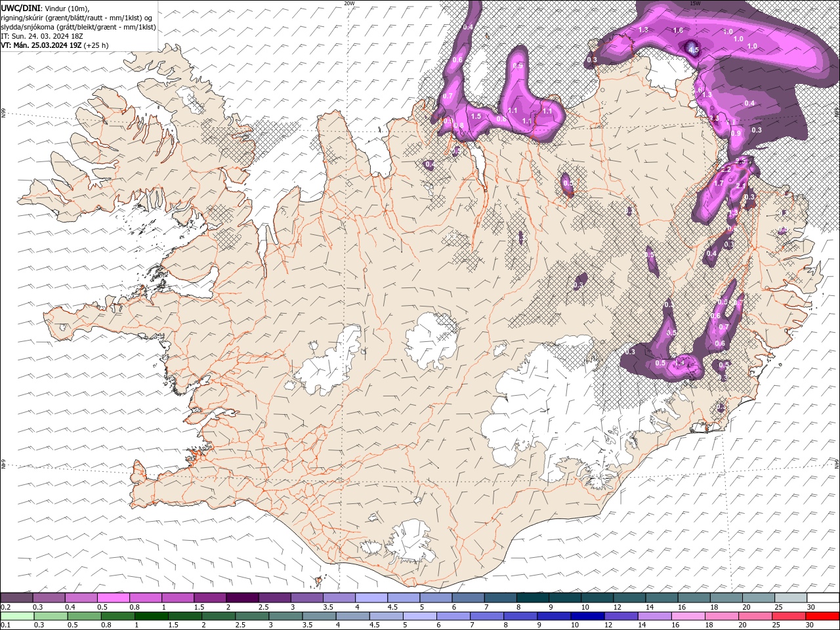Select the magenta 1.5 snow legend swatch

[211, 597]
